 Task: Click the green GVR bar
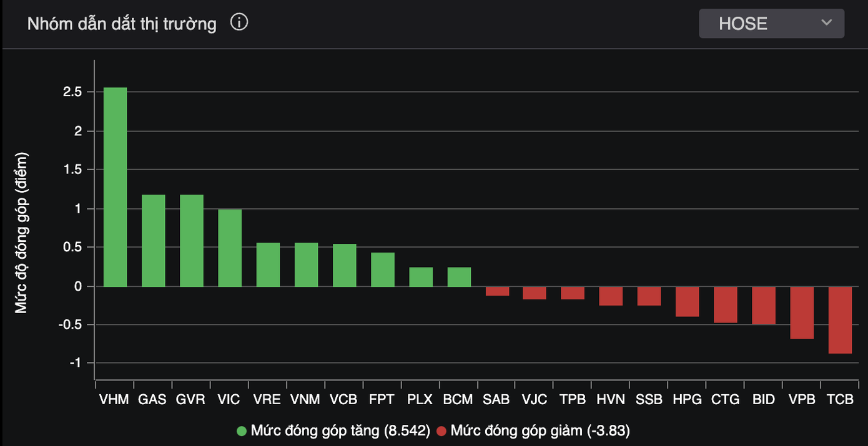point(192,241)
